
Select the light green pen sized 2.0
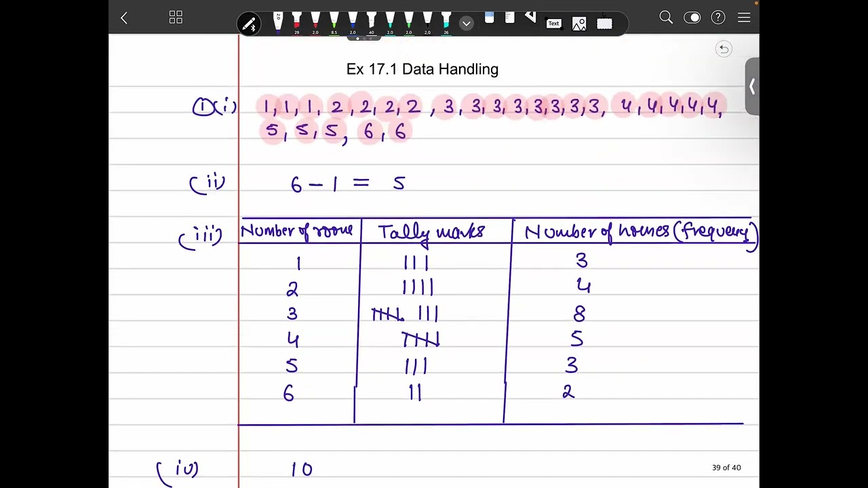[408, 23]
